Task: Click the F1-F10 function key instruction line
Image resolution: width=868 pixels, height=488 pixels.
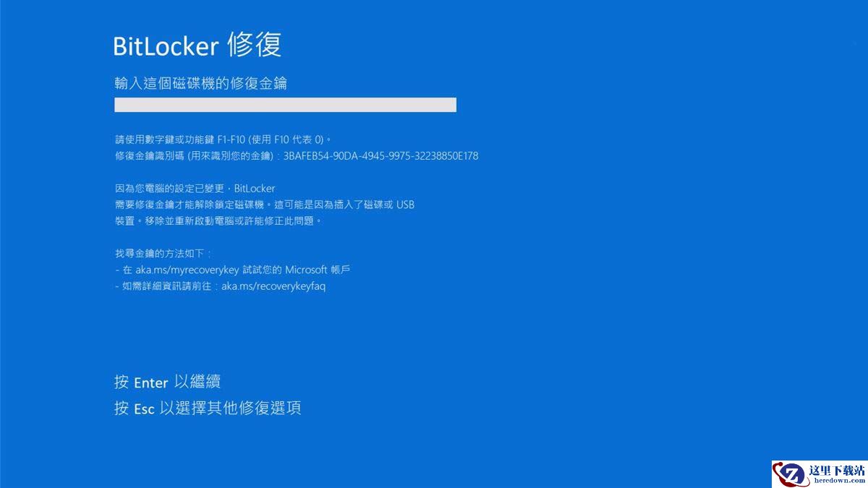Action: 224,139
